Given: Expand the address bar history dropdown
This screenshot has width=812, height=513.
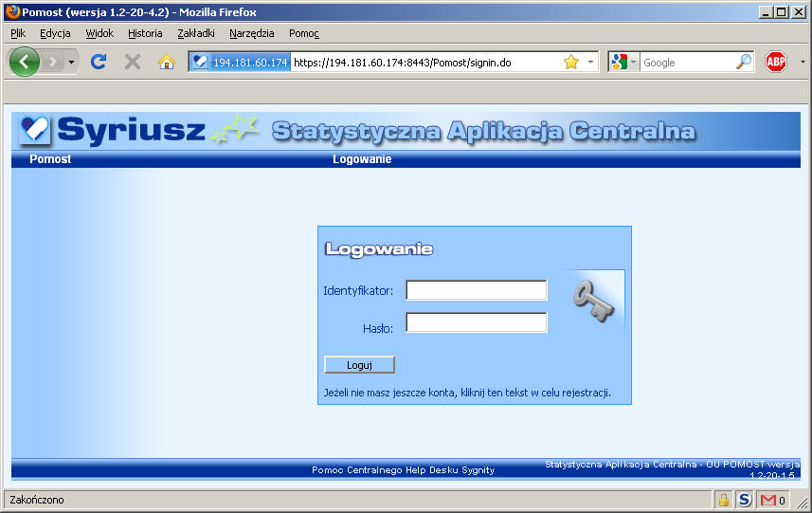Looking at the screenshot, I should (x=590, y=63).
